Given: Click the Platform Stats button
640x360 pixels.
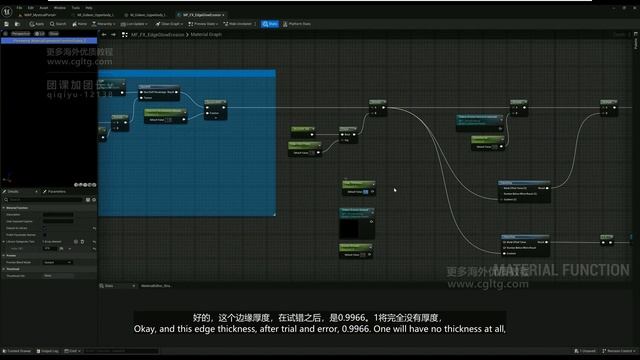Looking at the screenshot, I should coord(297,24).
